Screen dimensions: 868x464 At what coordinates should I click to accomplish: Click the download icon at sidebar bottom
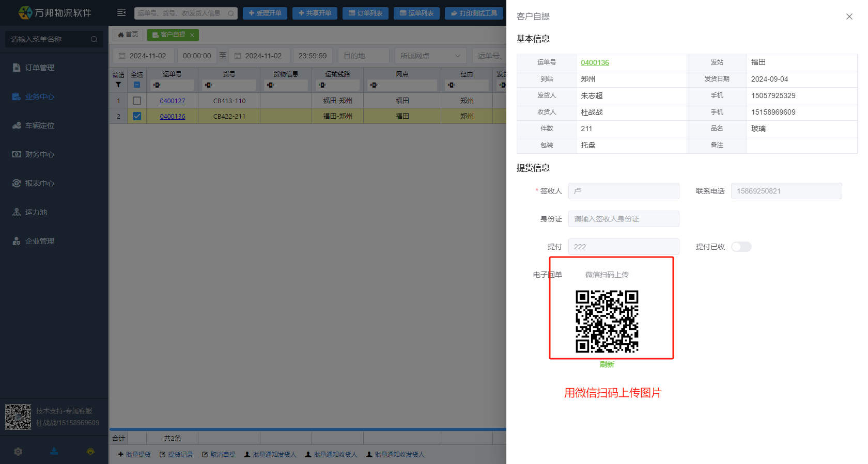(x=54, y=452)
